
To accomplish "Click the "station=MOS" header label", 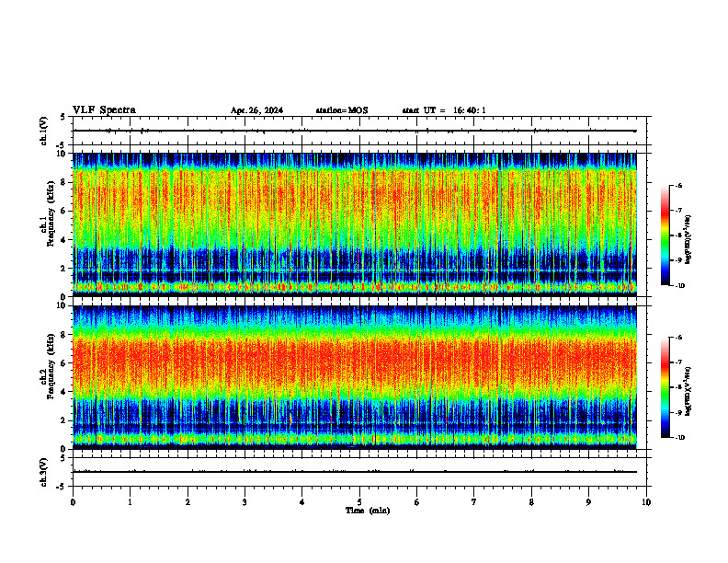I will pos(342,110).
